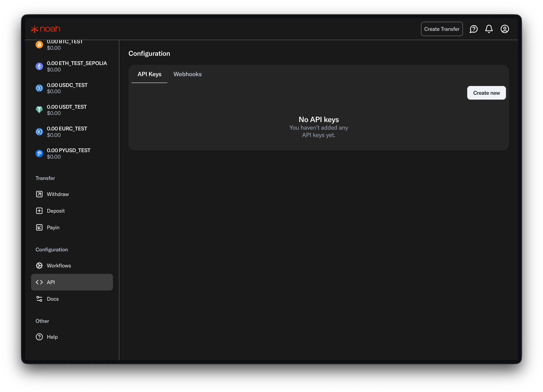The width and height of the screenshot is (543, 392).
Task: Click the Workflows gear icon
Action: [39, 265]
